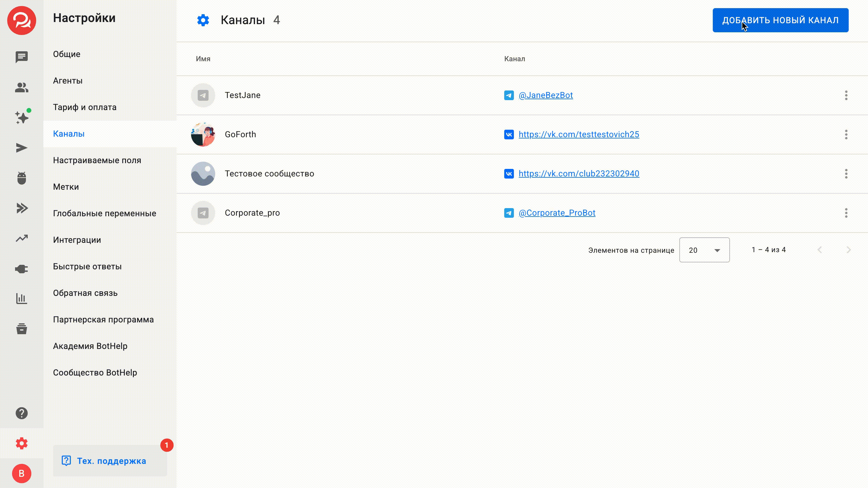The width and height of the screenshot is (868, 488).
Task: Open the bots robot icon
Action: pyautogui.click(x=22, y=178)
